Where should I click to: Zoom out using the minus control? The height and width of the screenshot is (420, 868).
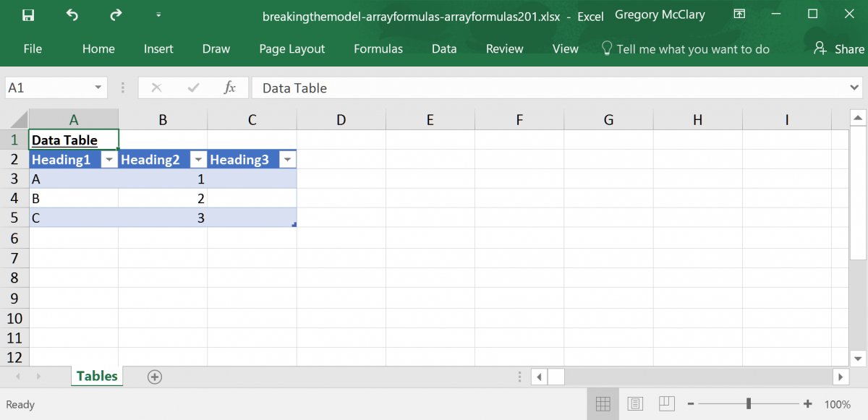click(x=690, y=403)
